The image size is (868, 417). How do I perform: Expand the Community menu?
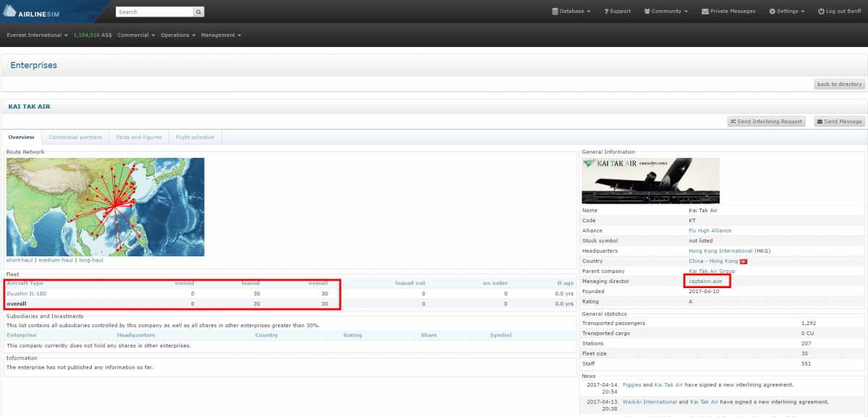pos(666,12)
